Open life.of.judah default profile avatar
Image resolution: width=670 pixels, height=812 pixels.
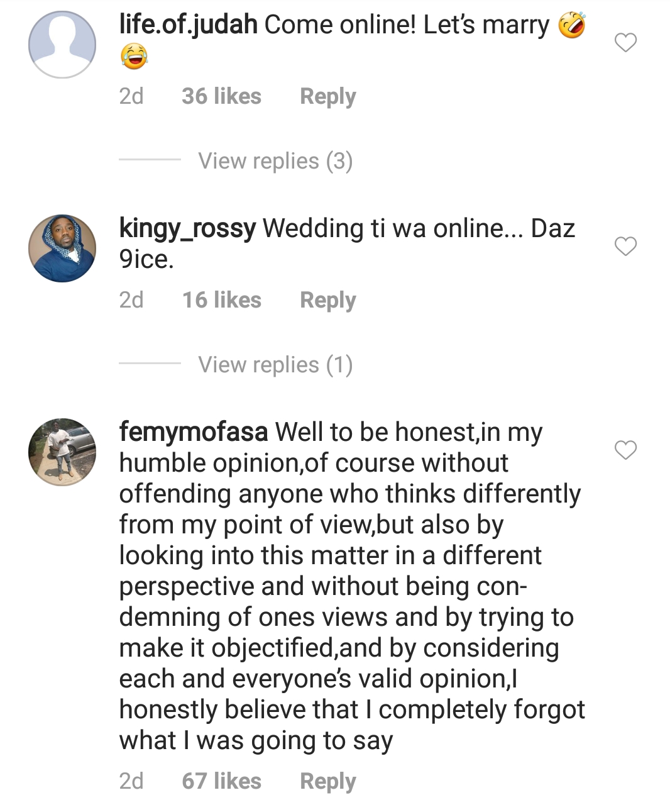point(62,45)
